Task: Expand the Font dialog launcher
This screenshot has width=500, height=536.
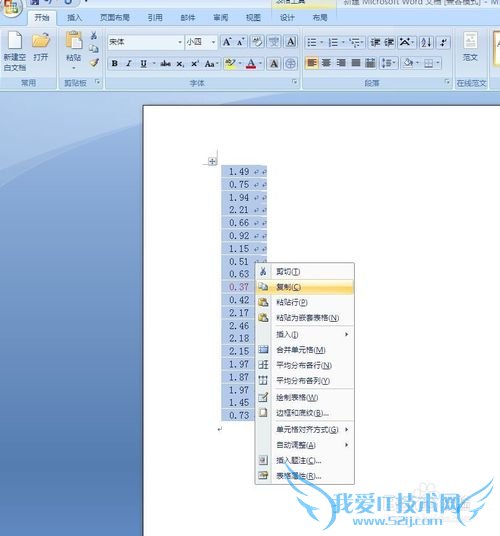Action: (295, 82)
